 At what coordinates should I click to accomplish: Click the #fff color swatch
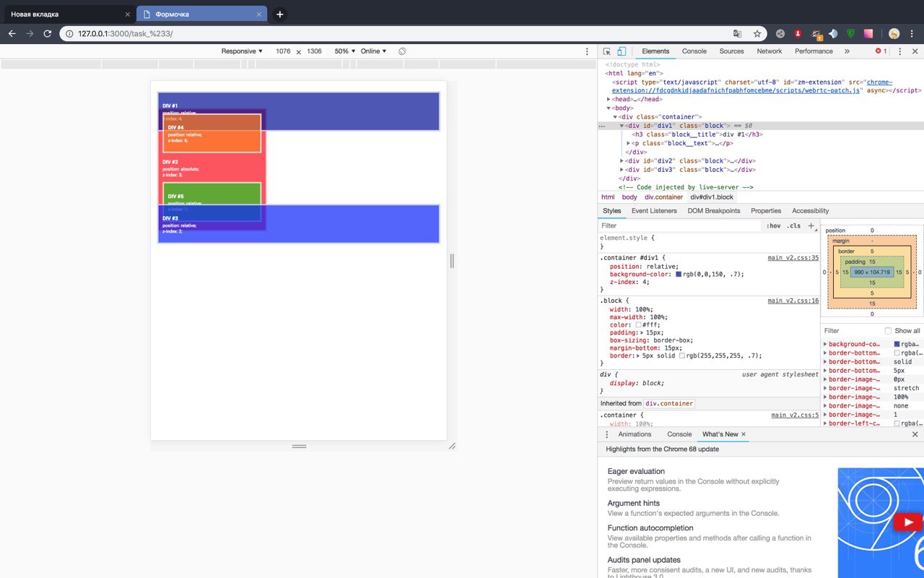coord(638,325)
